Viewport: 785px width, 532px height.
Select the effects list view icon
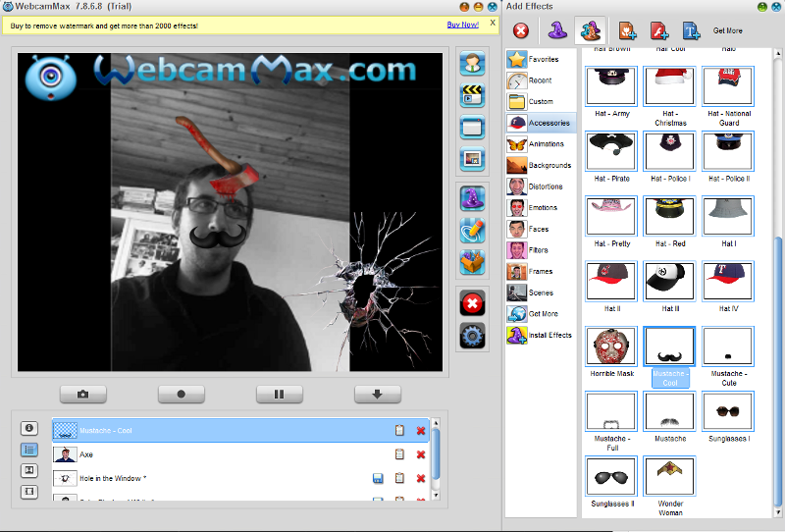click(x=29, y=450)
